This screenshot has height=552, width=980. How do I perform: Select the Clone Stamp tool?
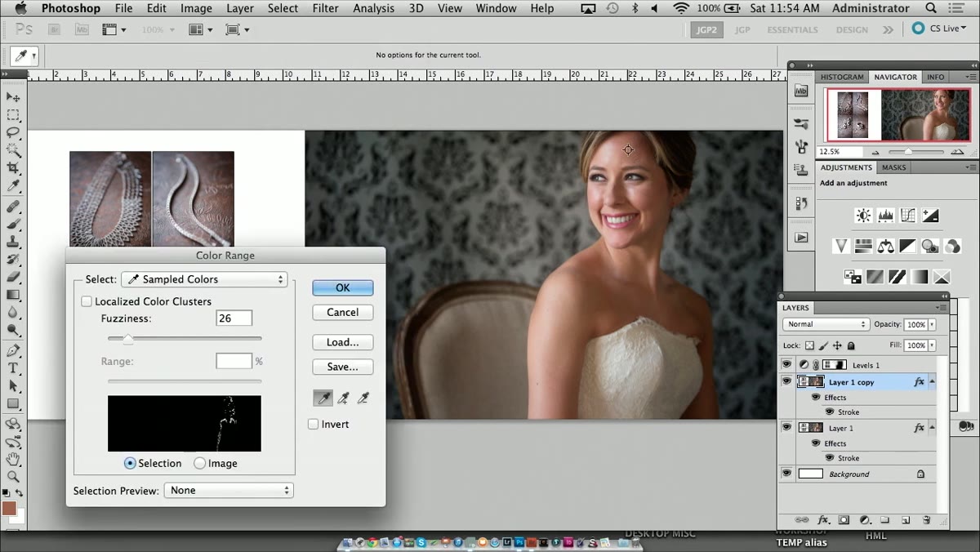[x=13, y=242]
